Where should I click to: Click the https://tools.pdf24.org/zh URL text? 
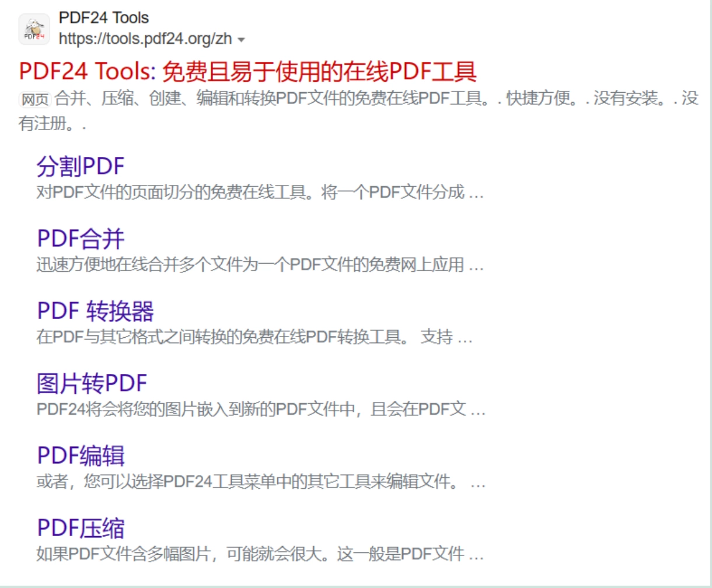tap(145, 39)
